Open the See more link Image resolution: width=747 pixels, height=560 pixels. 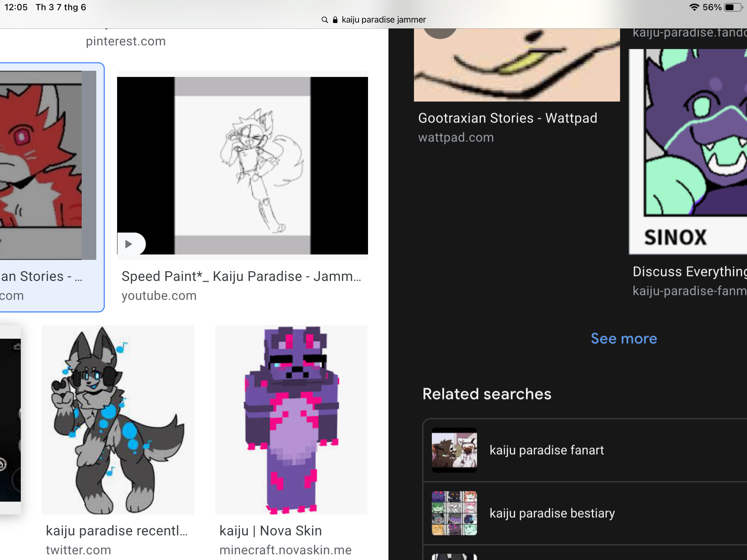623,338
